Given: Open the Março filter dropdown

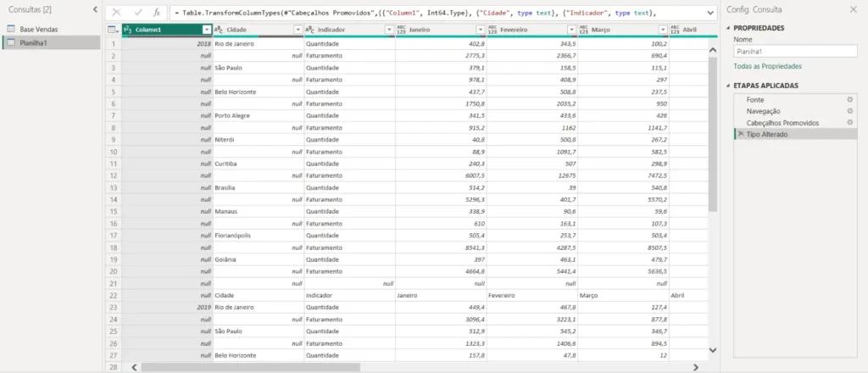Looking at the screenshot, I should [x=663, y=30].
